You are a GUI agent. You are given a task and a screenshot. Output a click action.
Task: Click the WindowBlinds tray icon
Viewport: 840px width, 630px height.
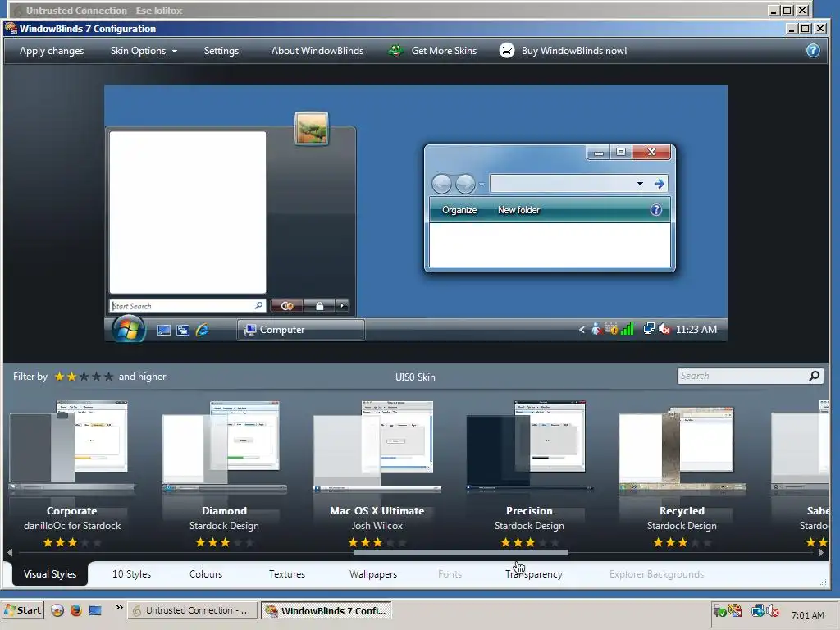point(735,610)
